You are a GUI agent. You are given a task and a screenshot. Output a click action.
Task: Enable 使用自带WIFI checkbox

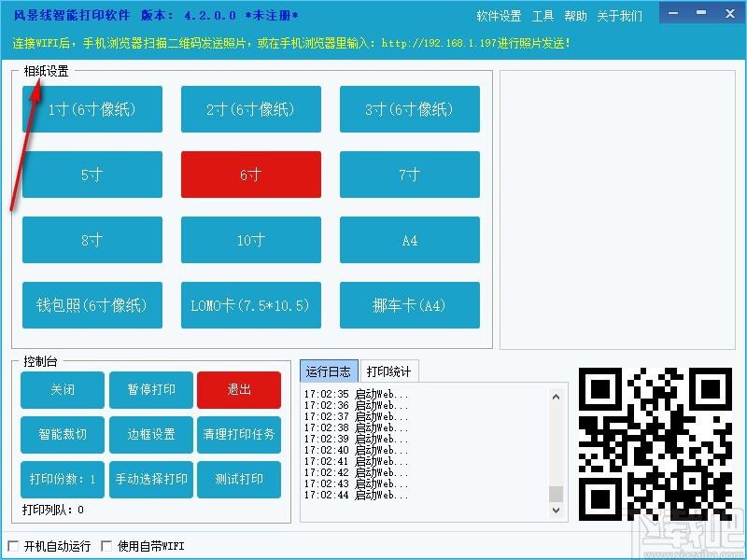(106, 546)
